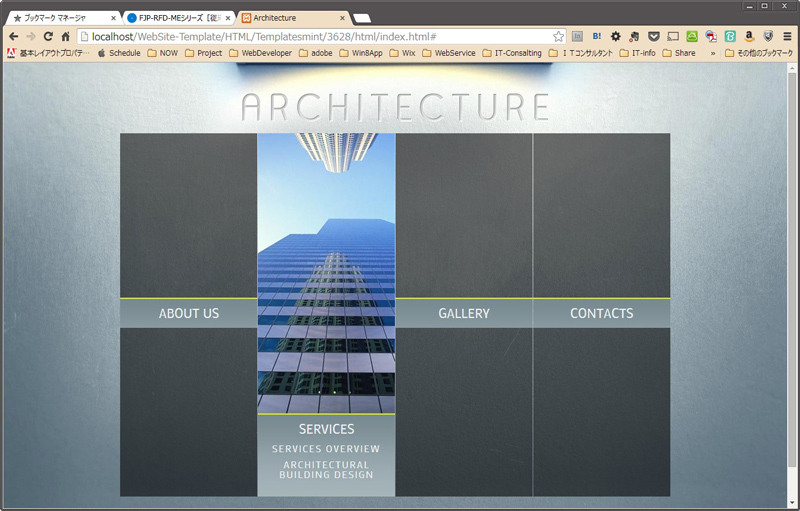This screenshot has width=800, height=511.
Task: Bookmark this page with the star icon
Action: [x=559, y=36]
